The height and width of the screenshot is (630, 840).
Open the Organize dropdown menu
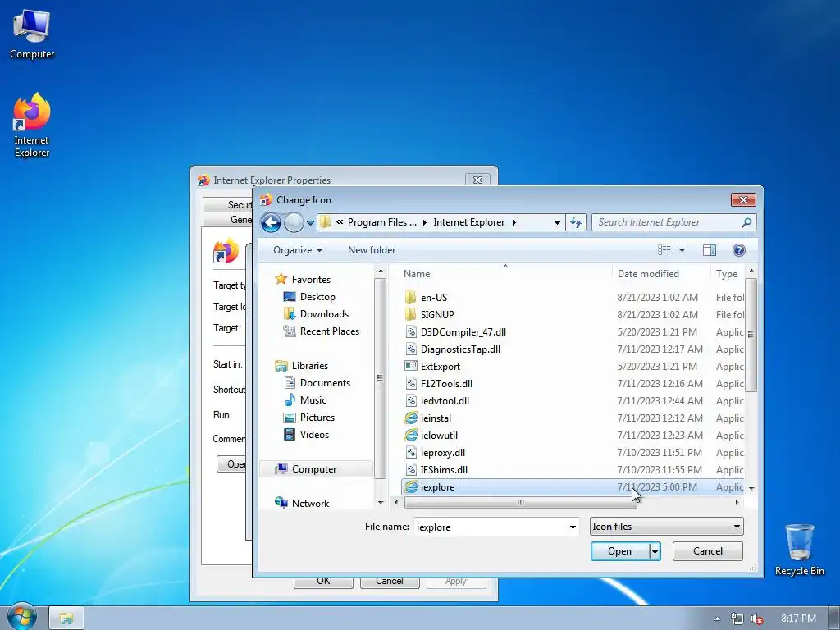tap(298, 250)
